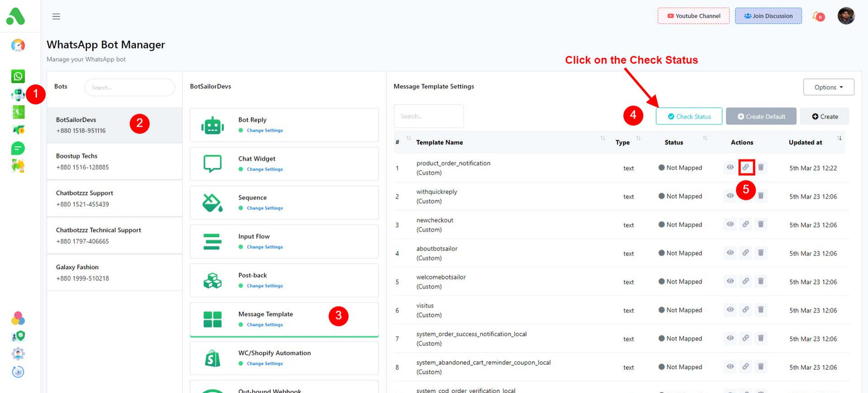Image resolution: width=868 pixels, height=393 pixels.
Task: Click the notification bell icon
Action: coord(816,16)
